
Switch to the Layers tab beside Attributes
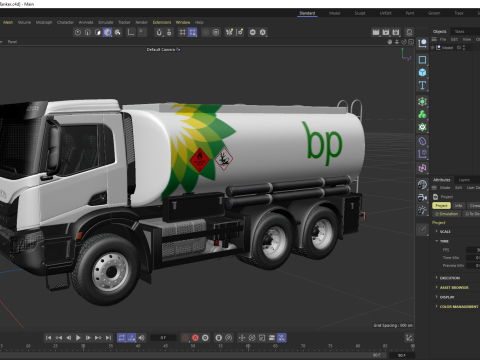coord(464,180)
